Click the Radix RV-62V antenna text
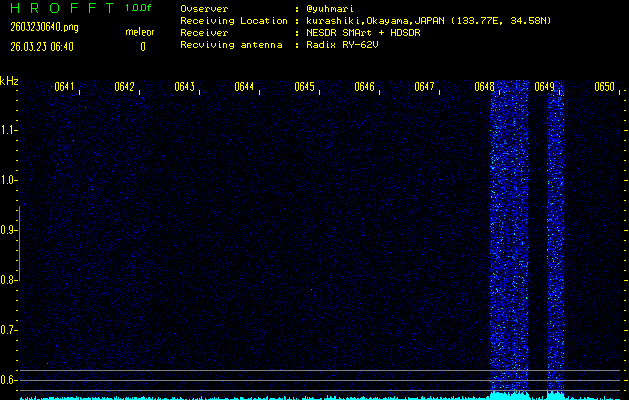The height and width of the screenshot is (400, 629). 346,45
